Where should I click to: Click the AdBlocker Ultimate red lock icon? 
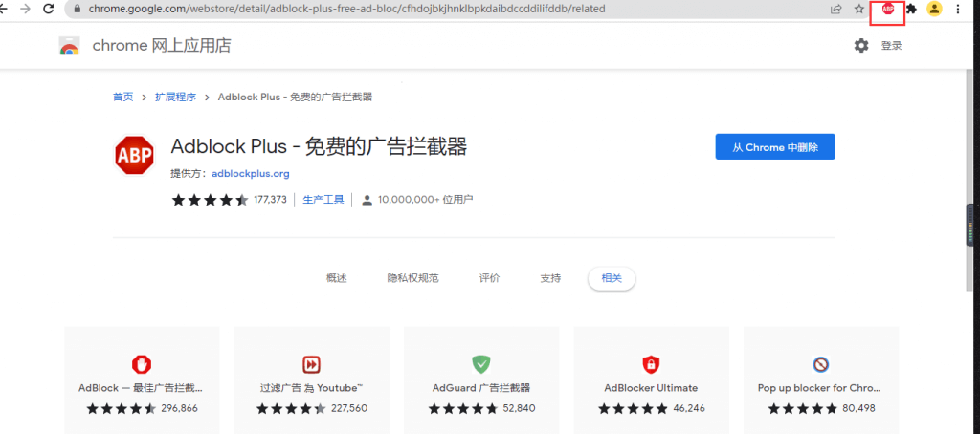(651, 364)
